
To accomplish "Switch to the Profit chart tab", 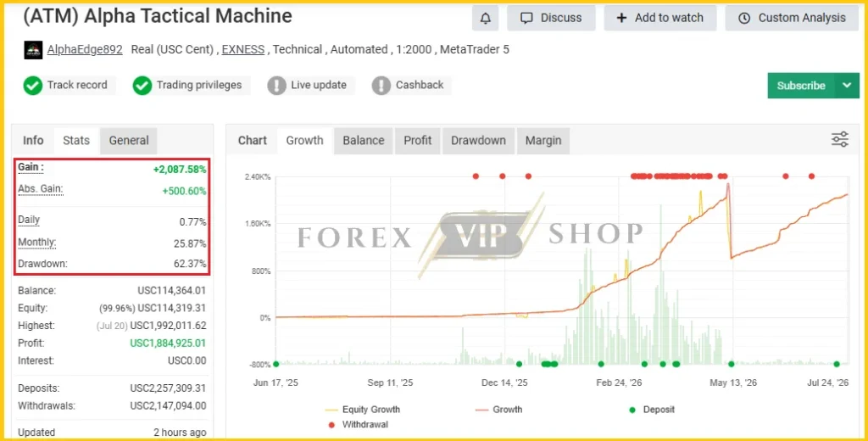I will coord(417,141).
